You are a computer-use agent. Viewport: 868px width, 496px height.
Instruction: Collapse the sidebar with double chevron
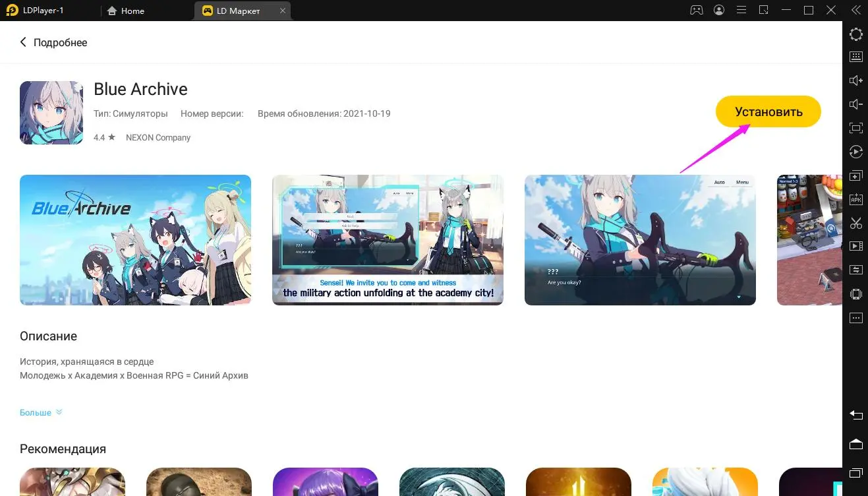coord(856,10)
